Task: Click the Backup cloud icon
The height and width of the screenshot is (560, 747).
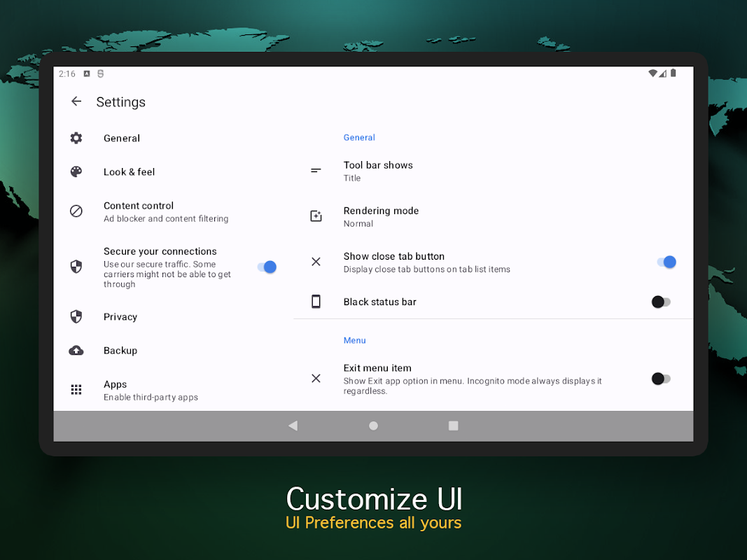Action: (x=76, y=351)
